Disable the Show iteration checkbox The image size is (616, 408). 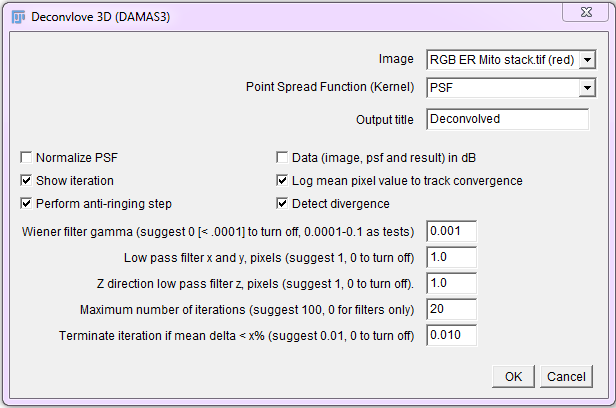26,181
